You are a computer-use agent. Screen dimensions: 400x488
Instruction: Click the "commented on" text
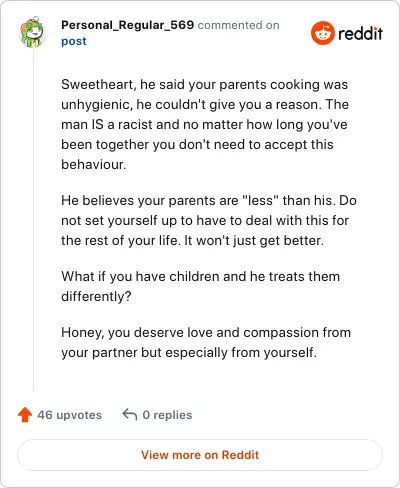(x=239, y=25)
